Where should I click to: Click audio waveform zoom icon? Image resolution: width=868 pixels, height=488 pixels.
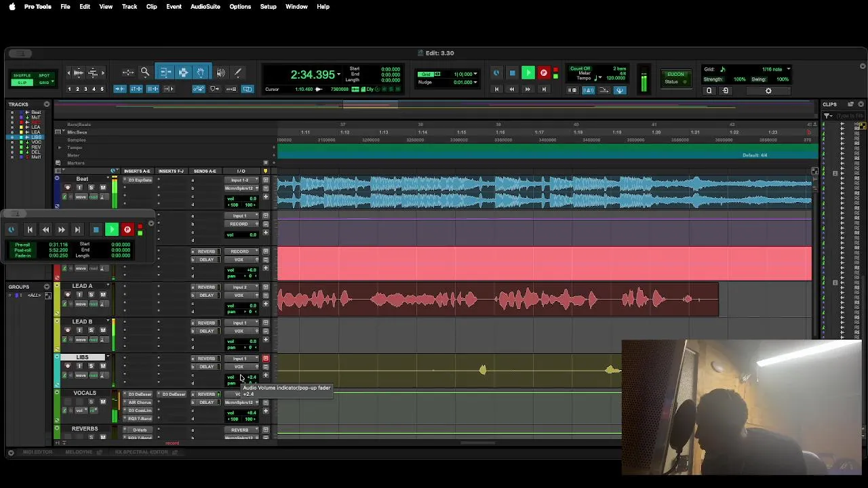[x=79, y=73]
